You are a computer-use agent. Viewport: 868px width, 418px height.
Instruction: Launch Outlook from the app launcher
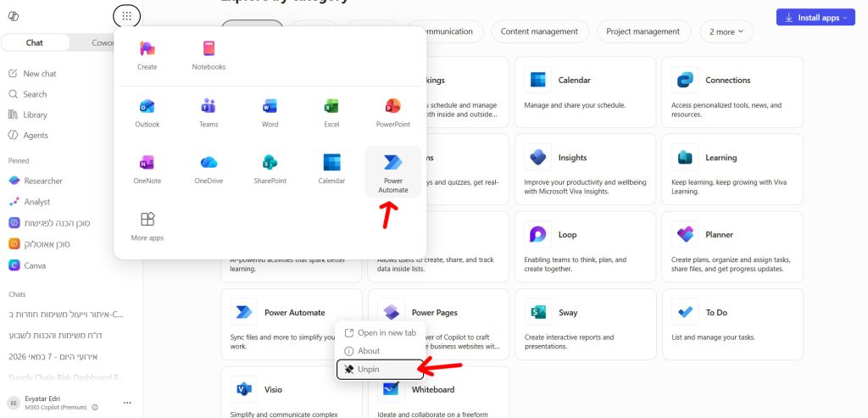(x=147, y=113)
